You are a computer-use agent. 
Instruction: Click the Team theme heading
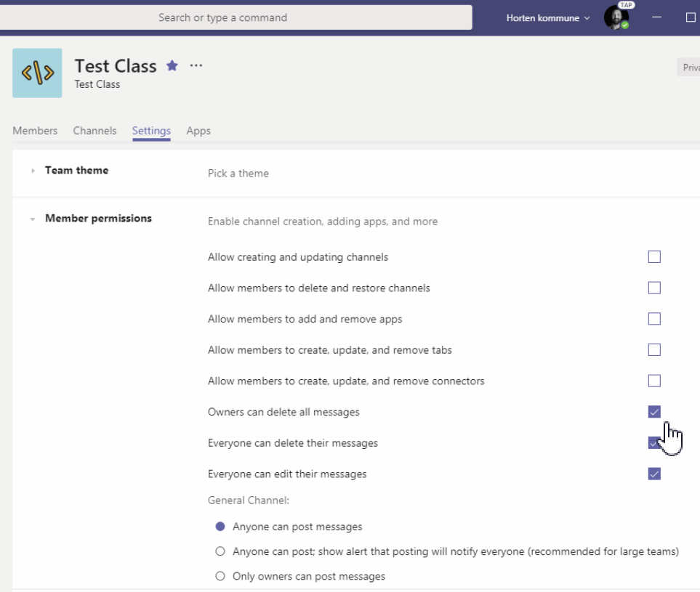[x=76, y=170]
